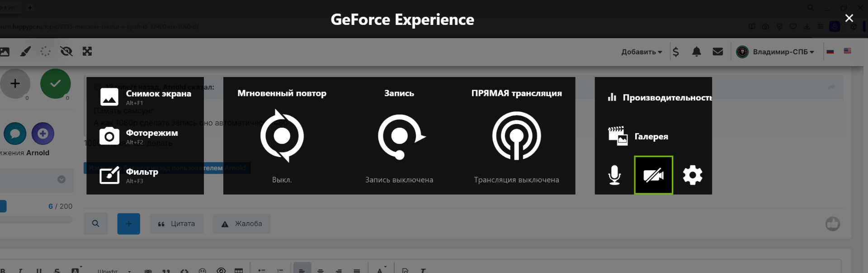Toggle the camera off/on button
The image size is (868, 273).
tap(653, 175)
